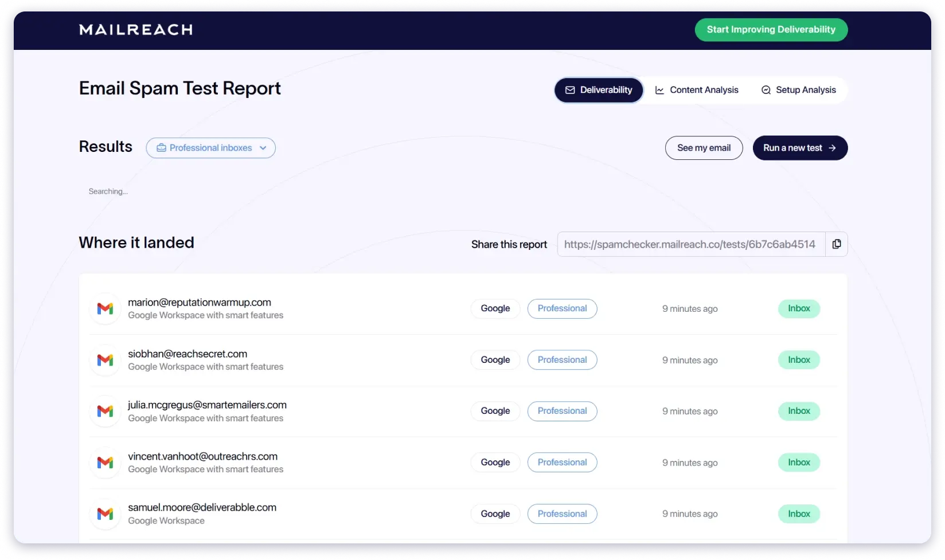Image resolution: width=945 pixels, height=560 pixels.
Task: Click Inbox status badge for marion
Action: coord(799,308)
